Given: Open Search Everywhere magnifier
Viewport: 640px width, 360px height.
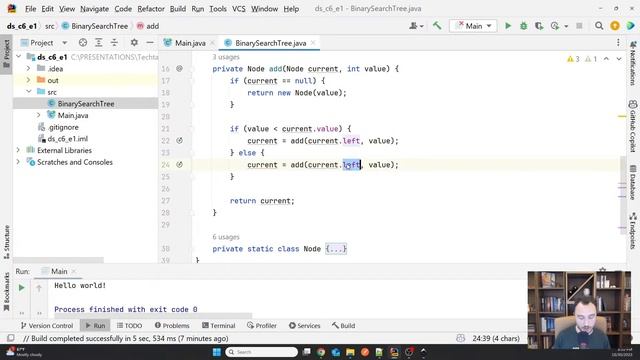Looking at the screenshot, I should pos(599,26).
